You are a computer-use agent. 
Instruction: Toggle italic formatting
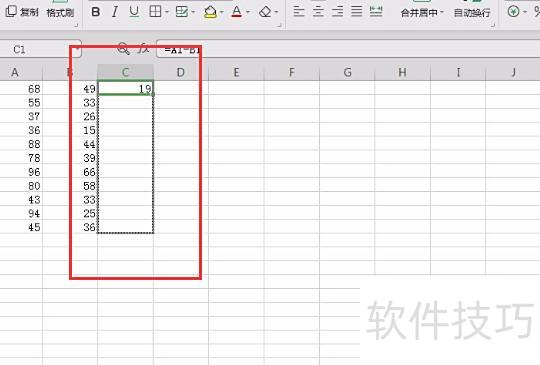[115, 12]
